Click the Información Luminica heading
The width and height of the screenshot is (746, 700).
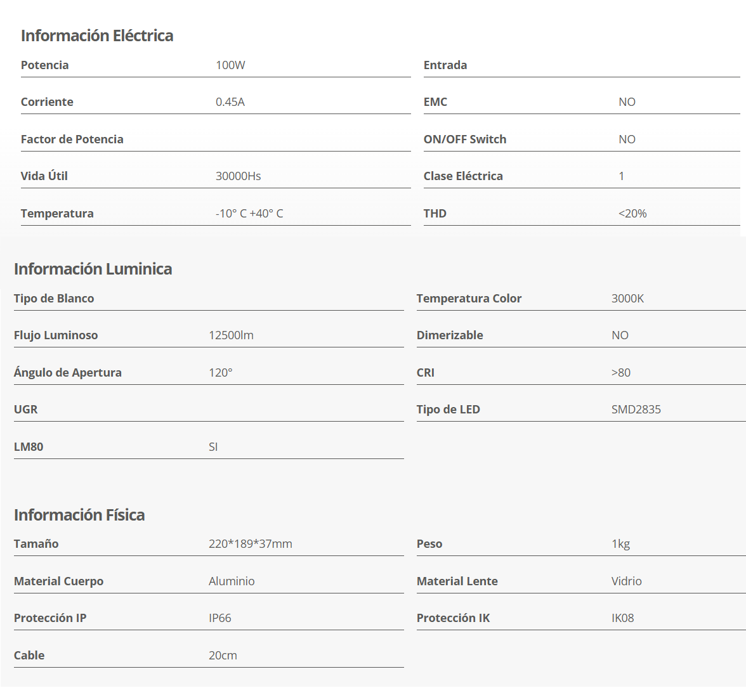tap(93, 269)
